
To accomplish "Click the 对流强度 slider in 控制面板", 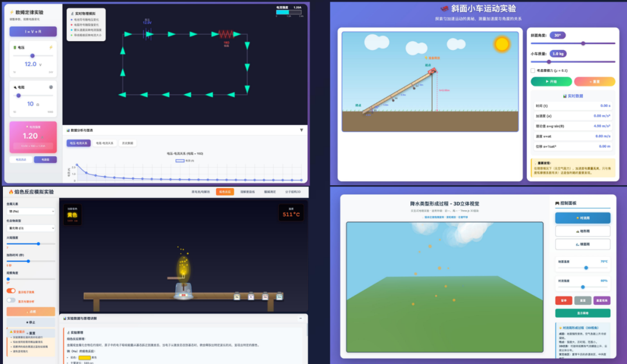I will pyautogui.click(x=583, y=287).
